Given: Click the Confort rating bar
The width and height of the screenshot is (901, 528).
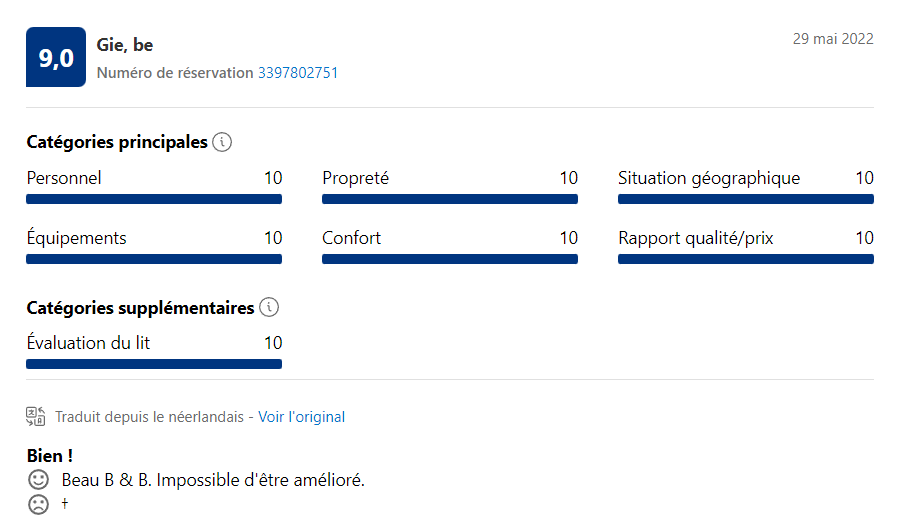Looking at the screenshot, I should click(x=450, y=259).
